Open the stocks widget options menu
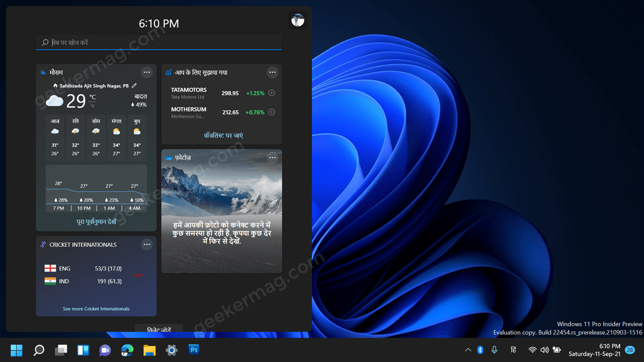The height and width of the screenshot is (362, 644). pos(272,72)
